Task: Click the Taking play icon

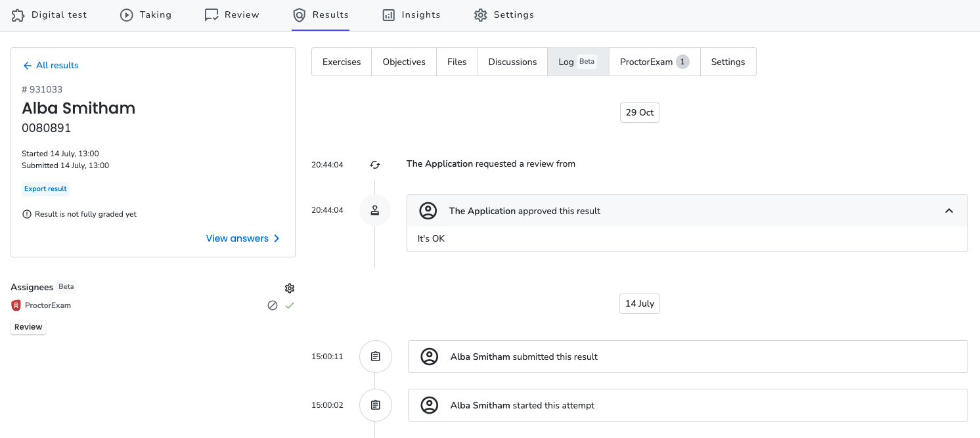Action: click(127, 14)
